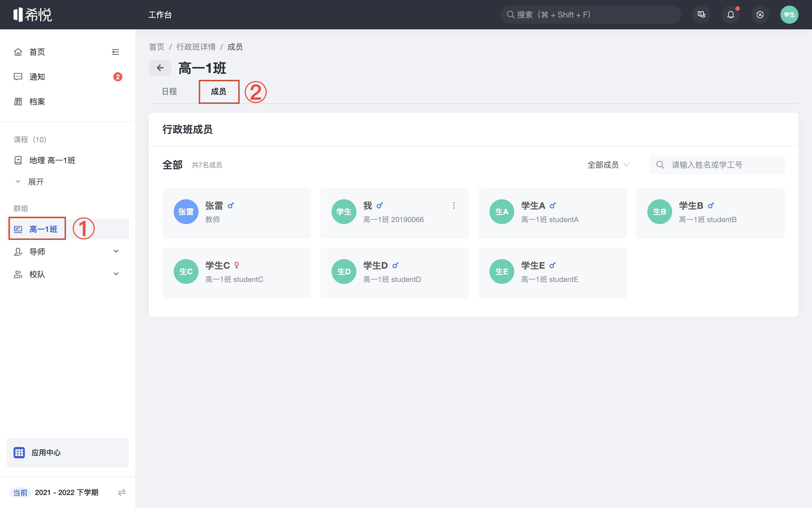Click female gender icon beside 学生C

pos(237,265)
